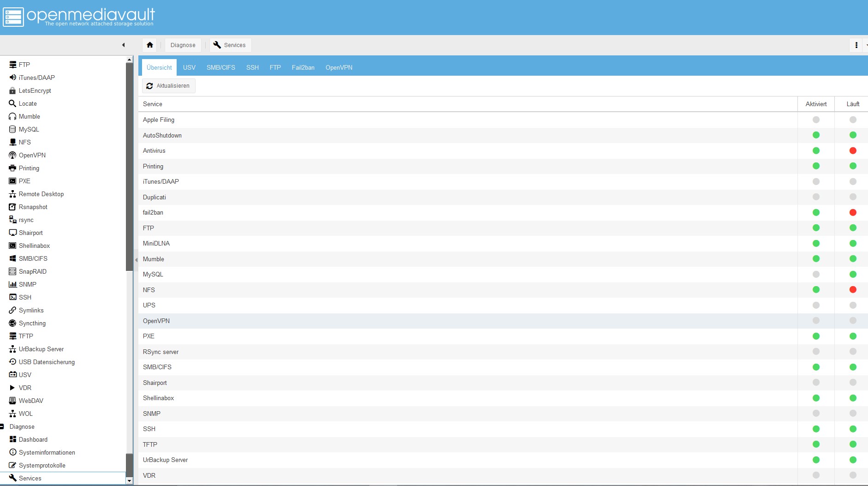Switch to the OpenVPN tab

(339, 67)
